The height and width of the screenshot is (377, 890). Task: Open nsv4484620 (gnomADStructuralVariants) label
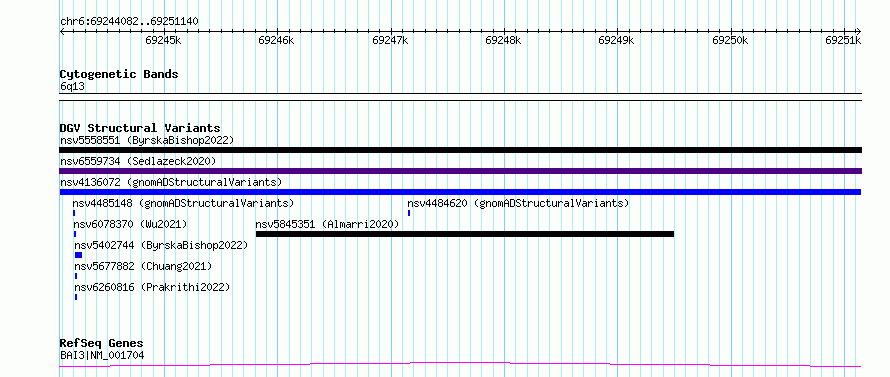point(518,203)
